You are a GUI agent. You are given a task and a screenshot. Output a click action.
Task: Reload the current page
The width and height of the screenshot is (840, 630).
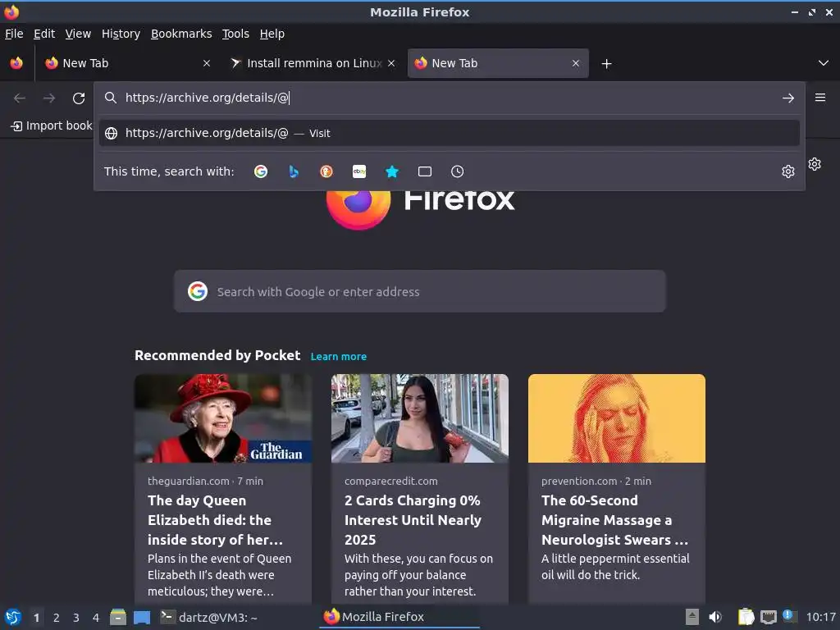[79, 98]
